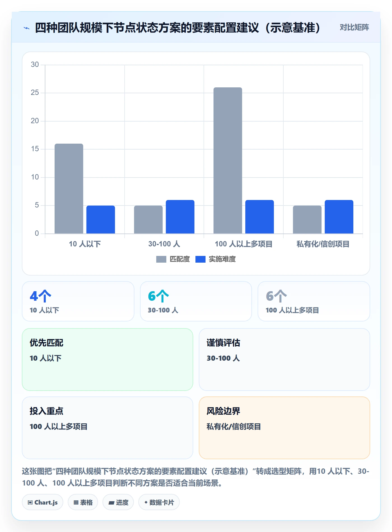Image resolution: width=392 pixels, height=532 pixels.
Task: Click the lightning icon beside the title
Action: [x=27, y=28]
